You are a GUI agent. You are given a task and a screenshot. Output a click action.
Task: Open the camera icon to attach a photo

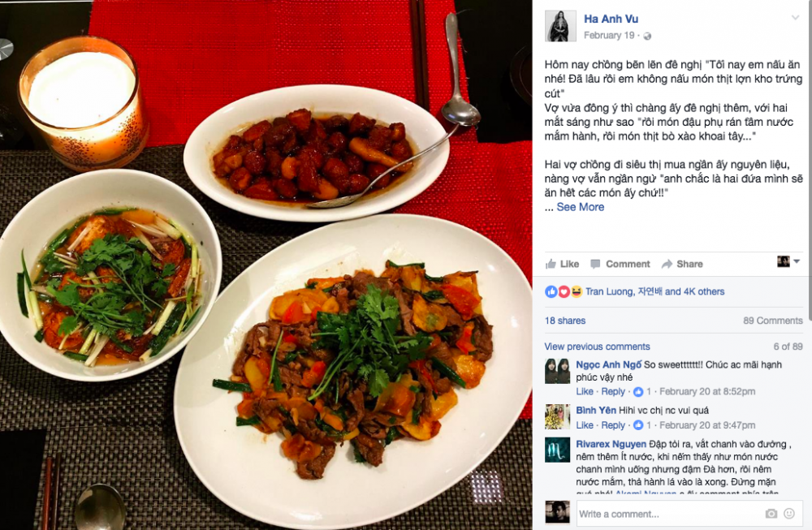[771, 514]
